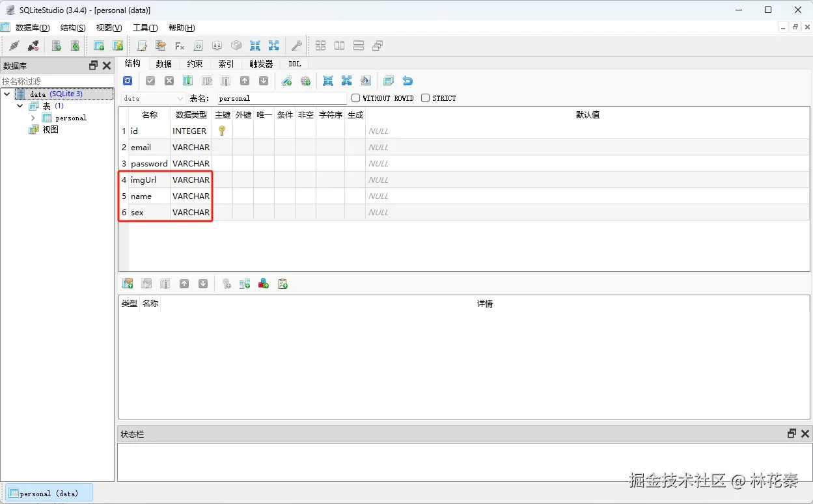Select the INTEGER data type cell
The height and width of the screenshot is (504, 813).
click(191, 131)
